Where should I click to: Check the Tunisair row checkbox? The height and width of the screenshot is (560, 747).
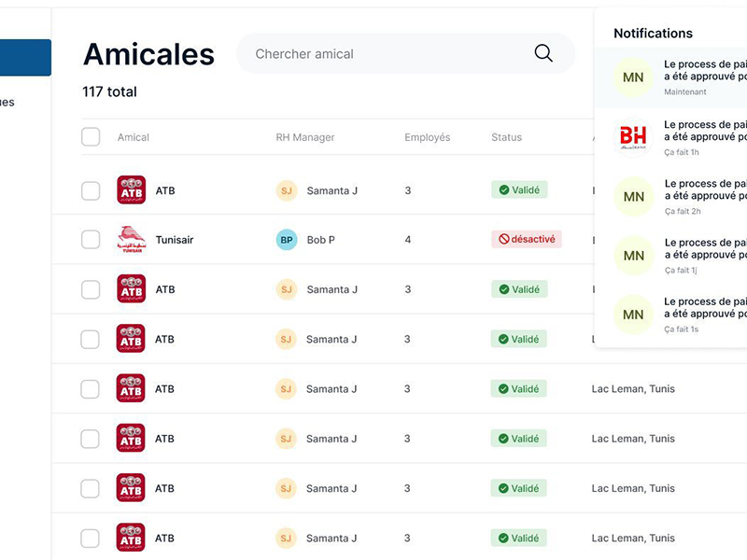pos(91,240)
